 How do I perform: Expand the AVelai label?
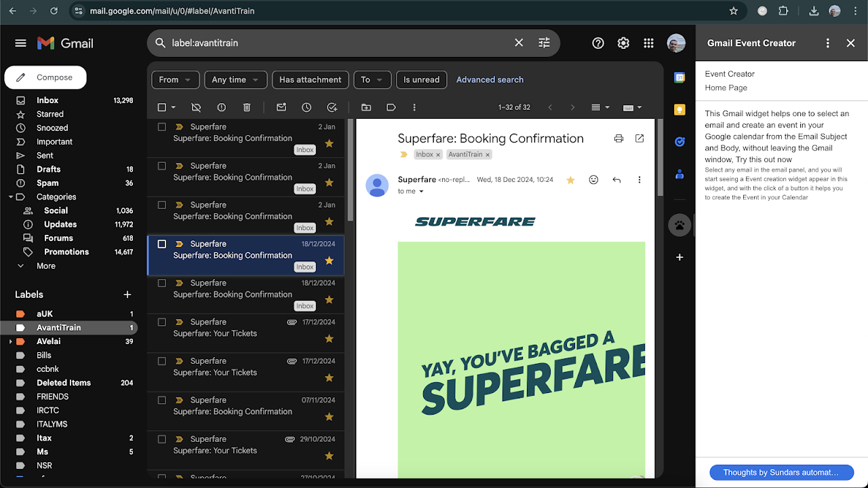tap(10, 341)
